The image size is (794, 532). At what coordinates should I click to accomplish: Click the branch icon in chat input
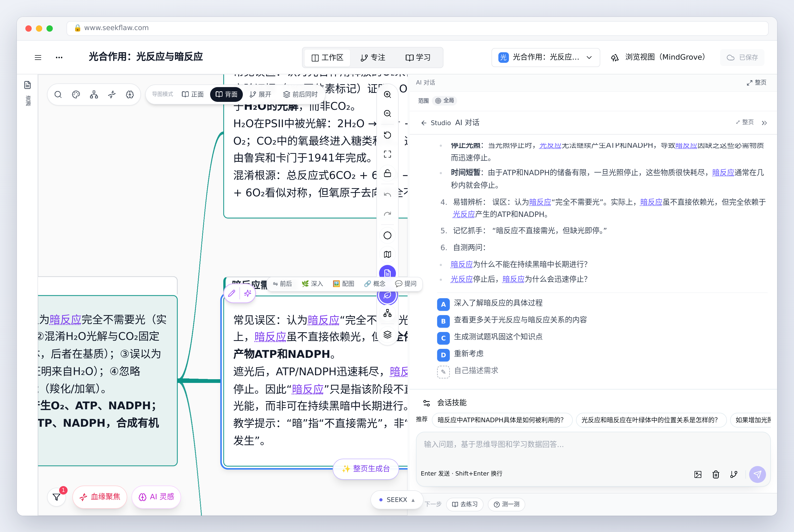pyautogui.click(x=734, y=474)
